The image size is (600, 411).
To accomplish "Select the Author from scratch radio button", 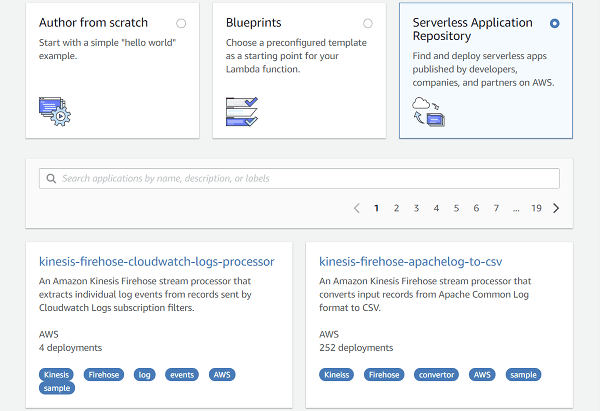I will click(x=181, y=24).
